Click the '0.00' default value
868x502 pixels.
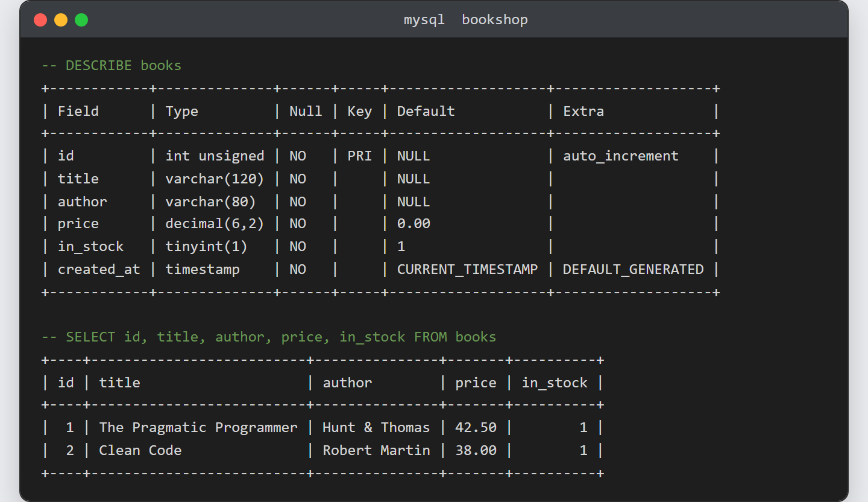(x=414, y=224)
